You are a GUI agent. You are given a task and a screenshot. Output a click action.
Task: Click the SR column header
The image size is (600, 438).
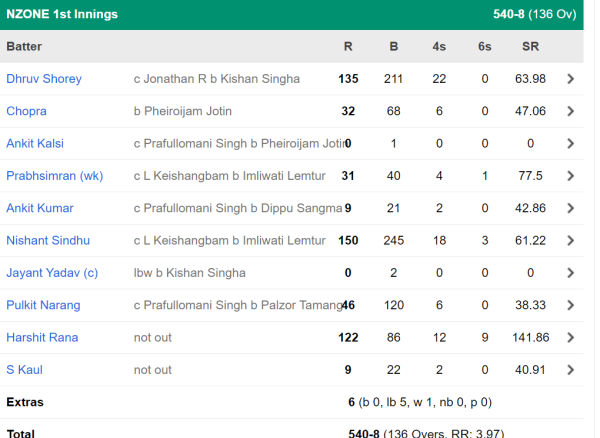pos(530,47)
